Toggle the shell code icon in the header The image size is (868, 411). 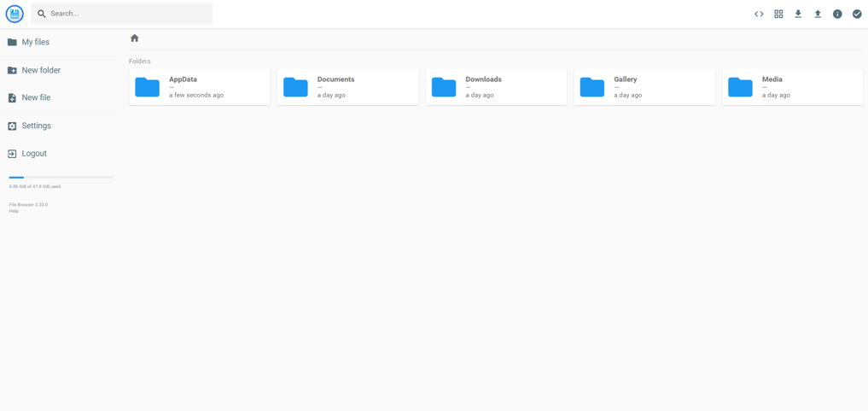(x=759, y=14)
